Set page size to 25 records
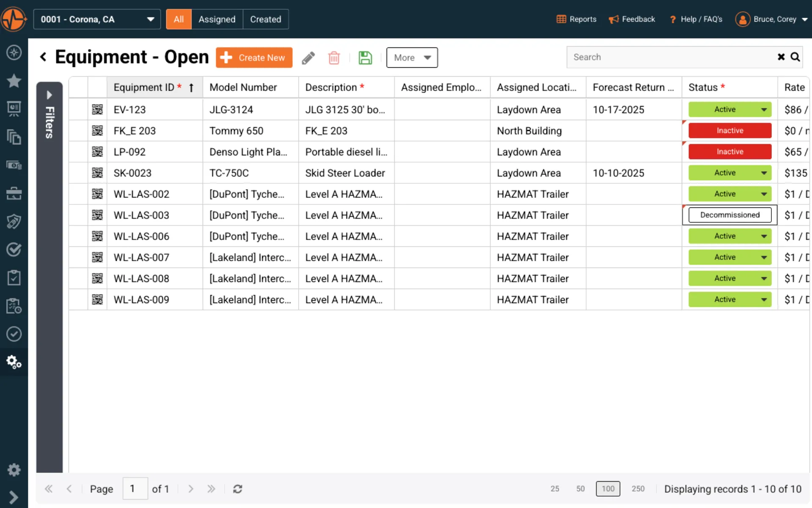Viewport: 812px width, 508px height. (555, 489)
